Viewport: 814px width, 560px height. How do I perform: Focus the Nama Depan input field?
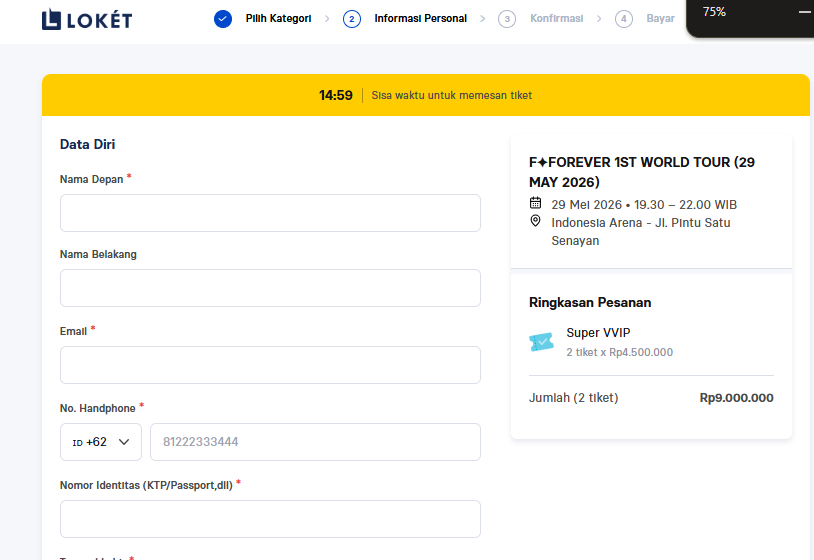tap(270, 213)
